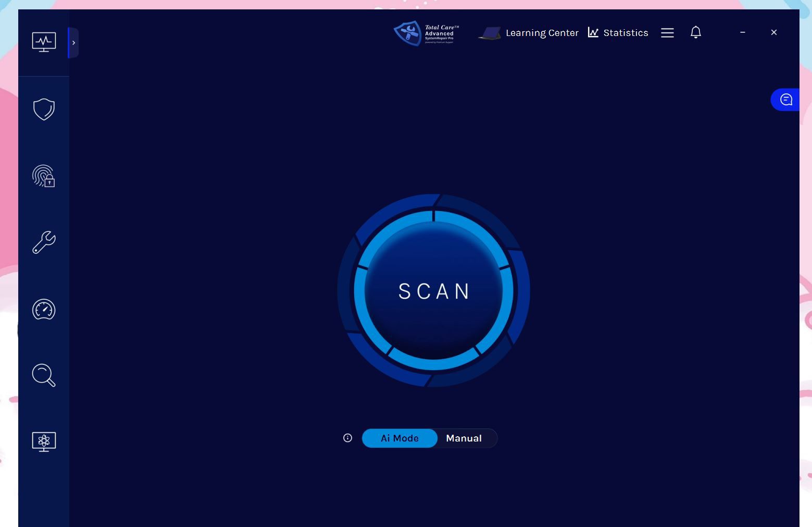Open the speedometer performance booster
812x527 pixels.
pyautogui.click(x=44, y=309)
